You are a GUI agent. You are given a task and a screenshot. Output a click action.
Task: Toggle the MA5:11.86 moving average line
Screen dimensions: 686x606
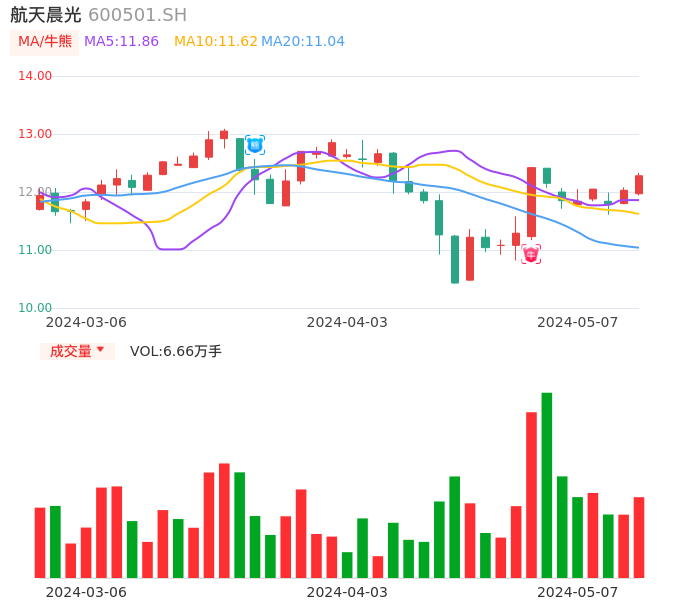pyautogui.click(x=121, y=42)
